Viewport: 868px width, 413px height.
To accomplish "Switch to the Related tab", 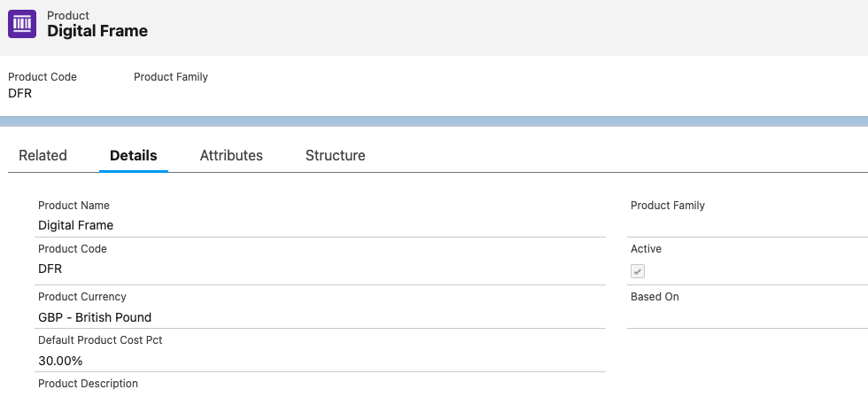I will (43, 155).
